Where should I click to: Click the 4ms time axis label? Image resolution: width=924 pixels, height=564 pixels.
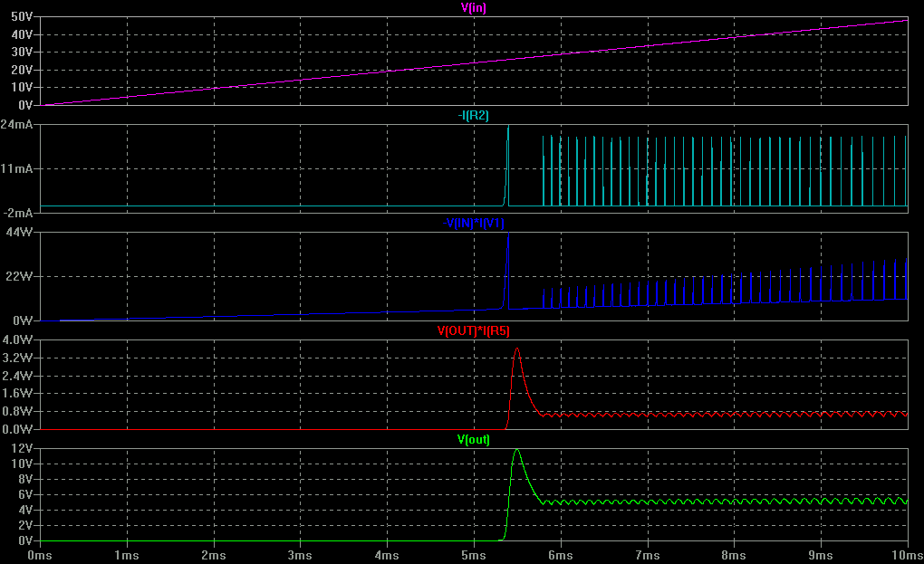pyautogui.click(x=387, y=555)
